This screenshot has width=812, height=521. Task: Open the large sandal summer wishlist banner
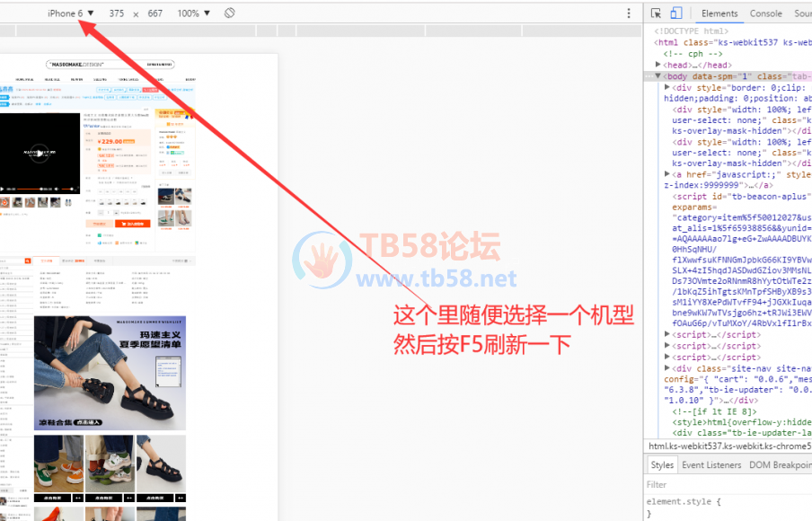[110, 374]
